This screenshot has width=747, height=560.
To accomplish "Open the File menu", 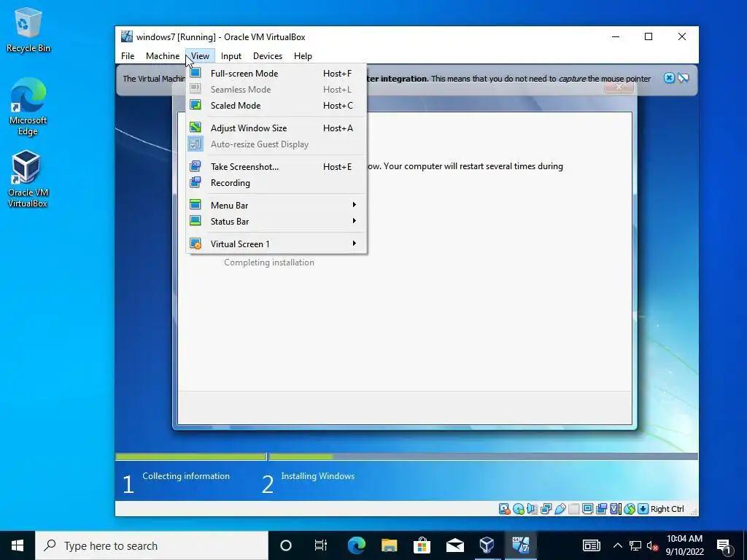I will tap(128, 55).
